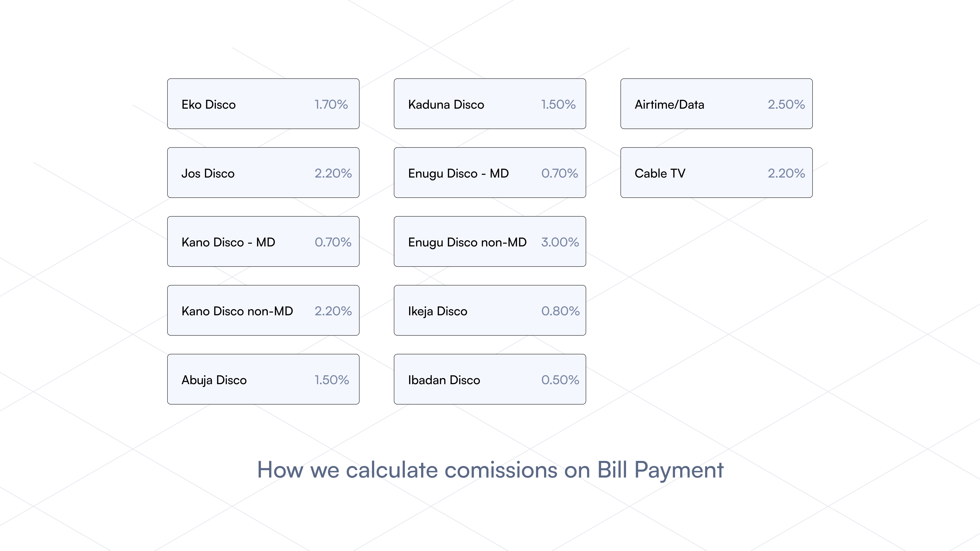Viewport: 980px width, 551px height.
Task: Select the Jos Disco card
Action: (263, 173)
